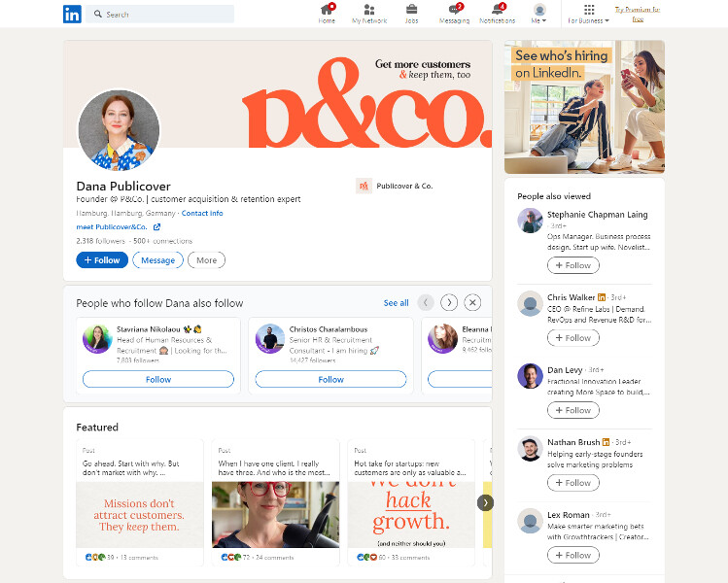Screen dimensions: 728x583
Task: Open Stavriana Nikolaou's avatar
Action: [97, 338]
